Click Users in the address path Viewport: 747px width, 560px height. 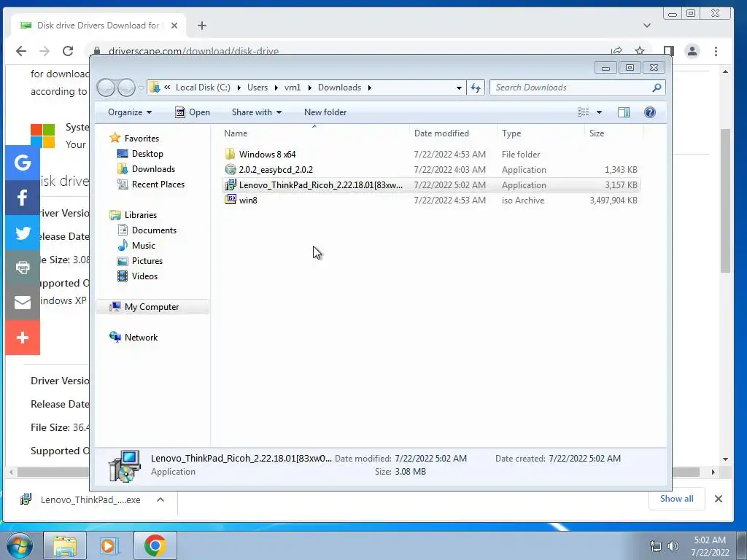click(258, 87)
